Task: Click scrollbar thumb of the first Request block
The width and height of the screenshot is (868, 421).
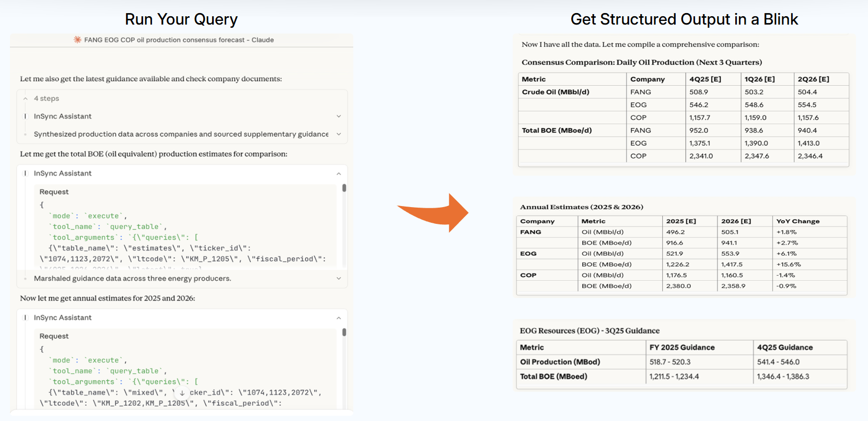Action: [344, 188]
